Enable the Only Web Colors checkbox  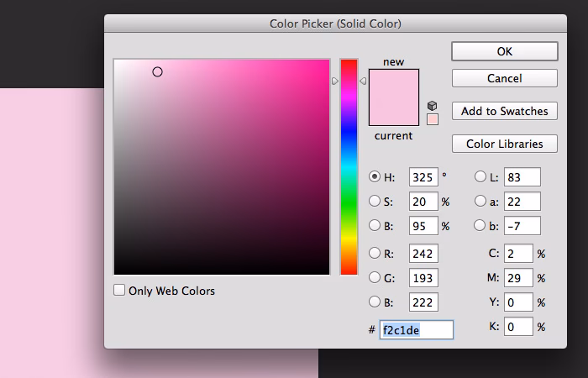[119, 291]
